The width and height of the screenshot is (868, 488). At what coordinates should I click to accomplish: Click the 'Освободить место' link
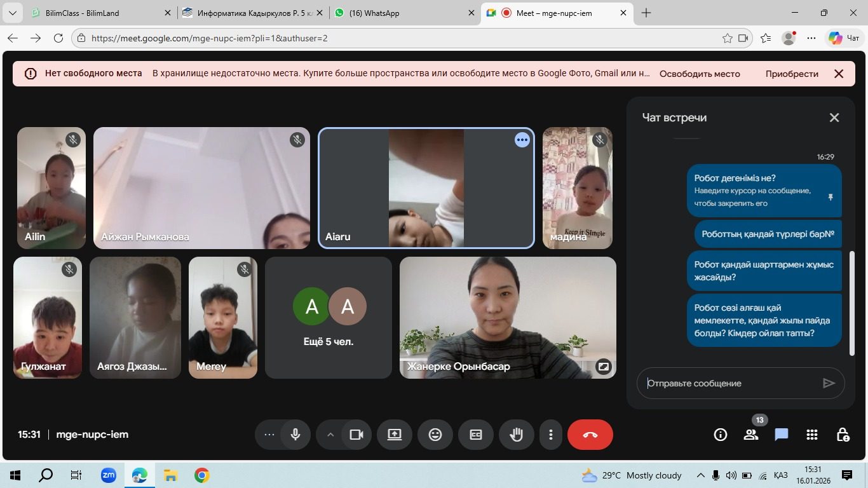[x=699, y=74]
